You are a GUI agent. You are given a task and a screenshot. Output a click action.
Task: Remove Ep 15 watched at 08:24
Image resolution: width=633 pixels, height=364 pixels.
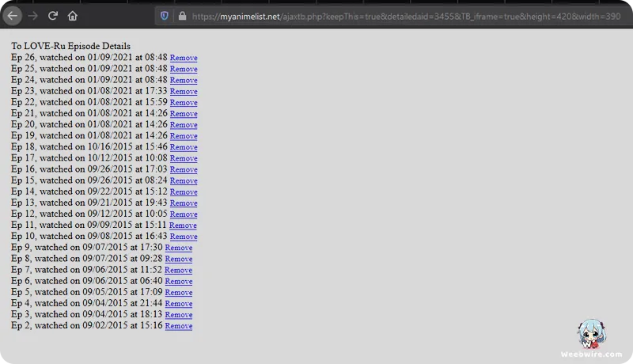(x=184, y=180)
